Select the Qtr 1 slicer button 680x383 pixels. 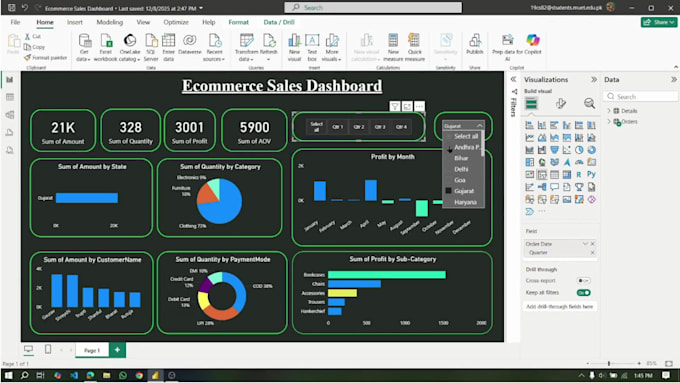337,127
